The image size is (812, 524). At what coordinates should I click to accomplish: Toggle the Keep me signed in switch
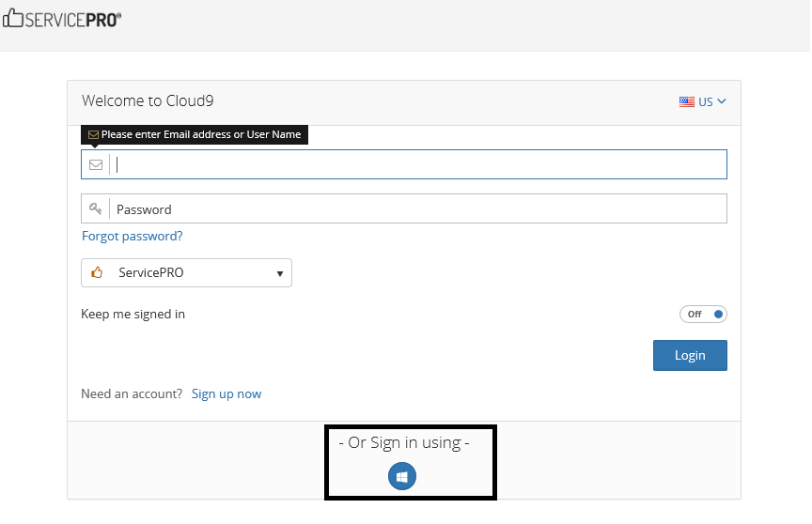[x=703, y=315]
